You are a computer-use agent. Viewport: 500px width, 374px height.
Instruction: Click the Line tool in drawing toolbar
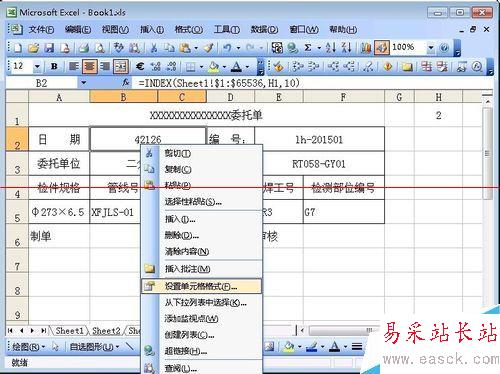130,347
